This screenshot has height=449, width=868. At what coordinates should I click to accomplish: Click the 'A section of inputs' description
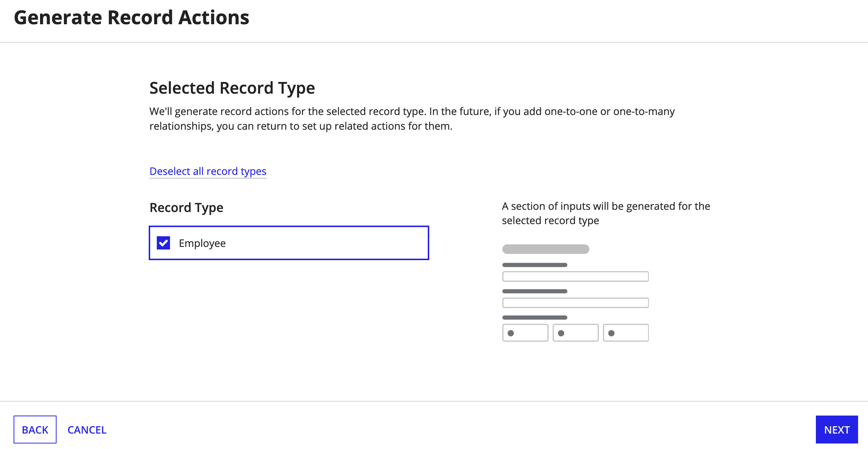click(x=606, y=213)
